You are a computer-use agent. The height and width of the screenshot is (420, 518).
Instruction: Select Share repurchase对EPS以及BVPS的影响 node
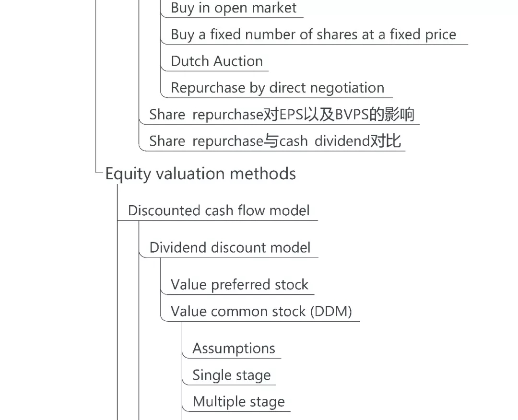pyautogui.click(x=282, y=115)
